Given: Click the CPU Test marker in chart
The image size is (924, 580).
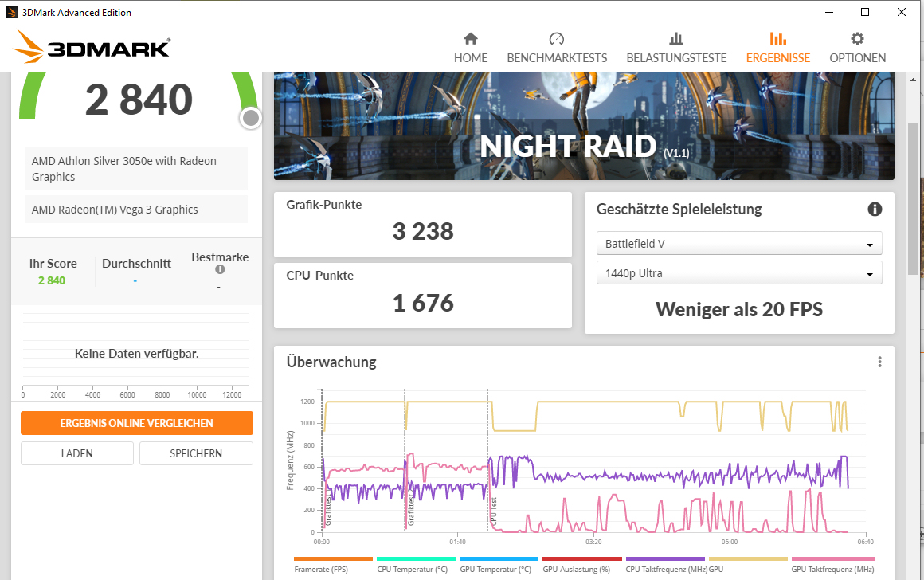Looking at the screenshot, I should pyautogui.click(x=494, y=511).
